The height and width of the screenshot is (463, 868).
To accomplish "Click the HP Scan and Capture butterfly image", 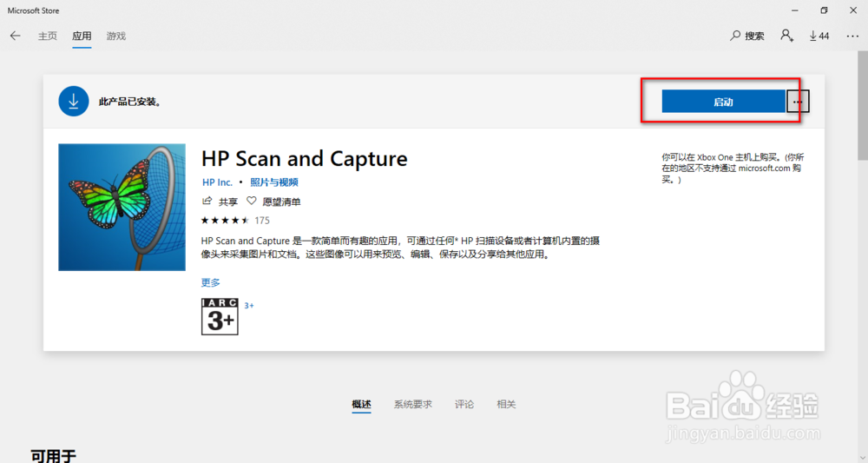I will click(x=122, y=207).
